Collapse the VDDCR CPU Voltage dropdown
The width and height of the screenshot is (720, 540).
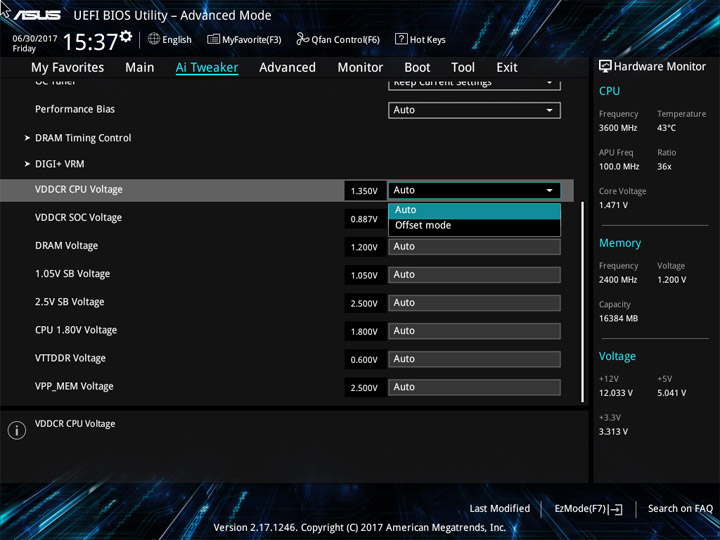(474, 190)
